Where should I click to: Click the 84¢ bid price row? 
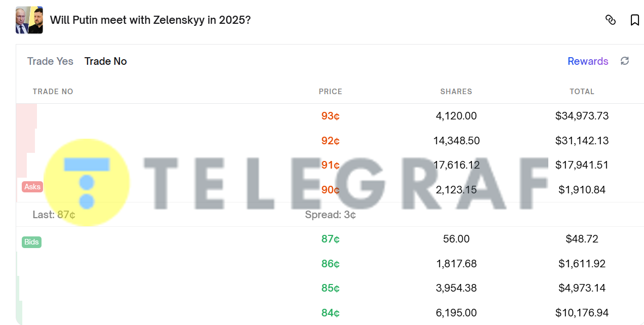click(x=330, y=313)
